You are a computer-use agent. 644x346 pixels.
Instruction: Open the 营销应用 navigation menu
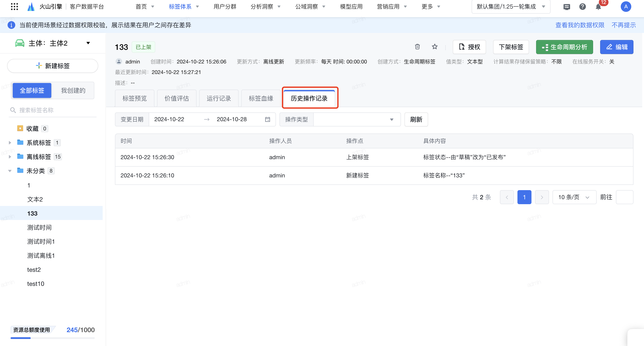[392, 7]
